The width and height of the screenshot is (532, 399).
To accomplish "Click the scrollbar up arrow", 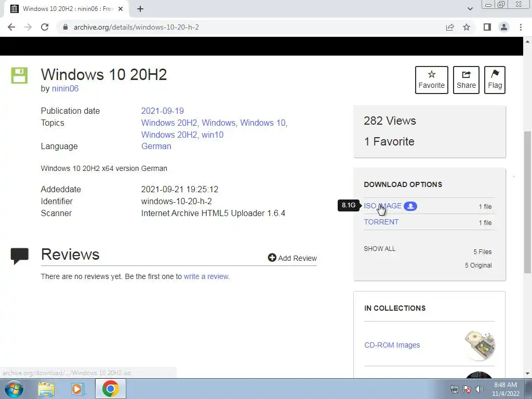I will (x=527, y=42).
